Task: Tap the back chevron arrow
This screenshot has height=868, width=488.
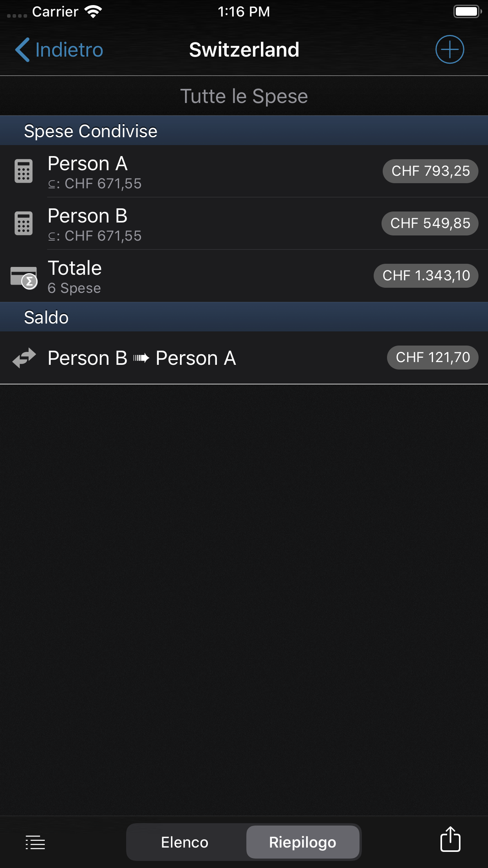Action: [22, 50]
